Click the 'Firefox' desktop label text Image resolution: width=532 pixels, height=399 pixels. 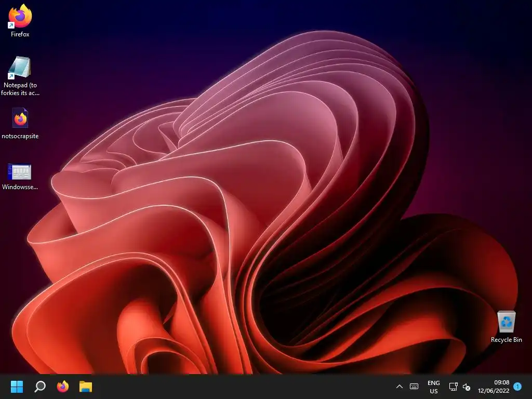(x=20, y=34)
